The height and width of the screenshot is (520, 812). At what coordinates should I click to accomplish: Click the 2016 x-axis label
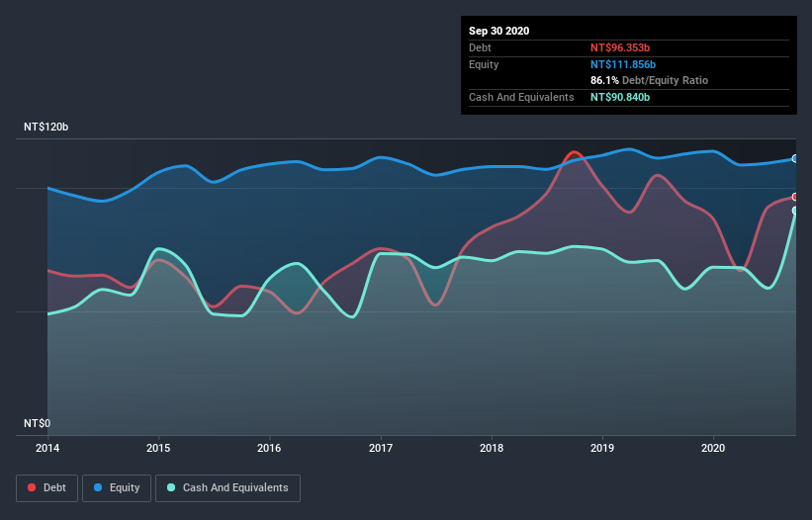tap(269, 448)
